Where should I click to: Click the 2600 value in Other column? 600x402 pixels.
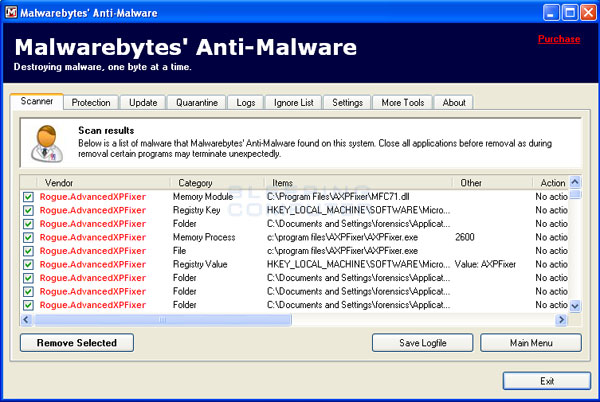465,238
